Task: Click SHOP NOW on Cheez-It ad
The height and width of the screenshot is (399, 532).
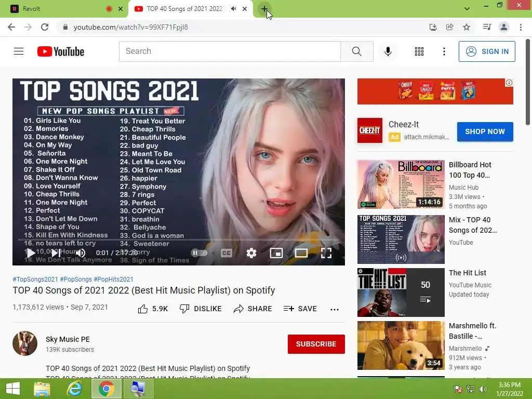Action: point(485,131)
